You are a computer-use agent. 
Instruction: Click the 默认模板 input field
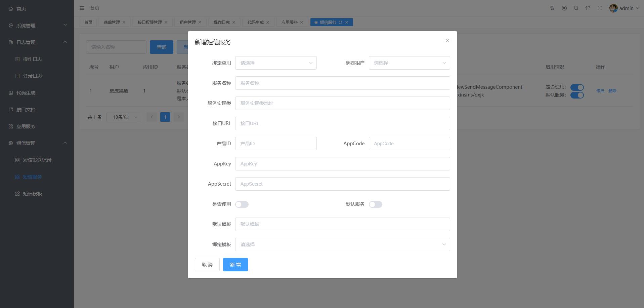pyautogui.click(x=343, y=224)
